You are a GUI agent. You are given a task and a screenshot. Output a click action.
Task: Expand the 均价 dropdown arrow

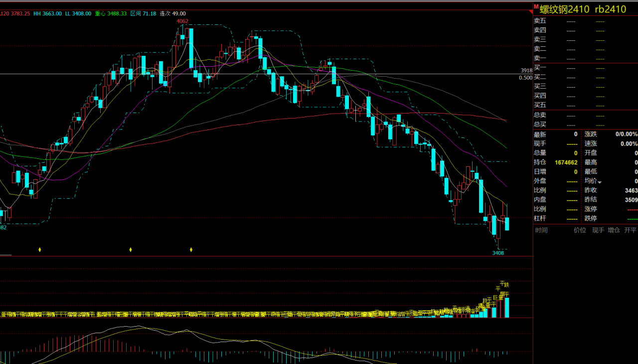pos(600,182)
